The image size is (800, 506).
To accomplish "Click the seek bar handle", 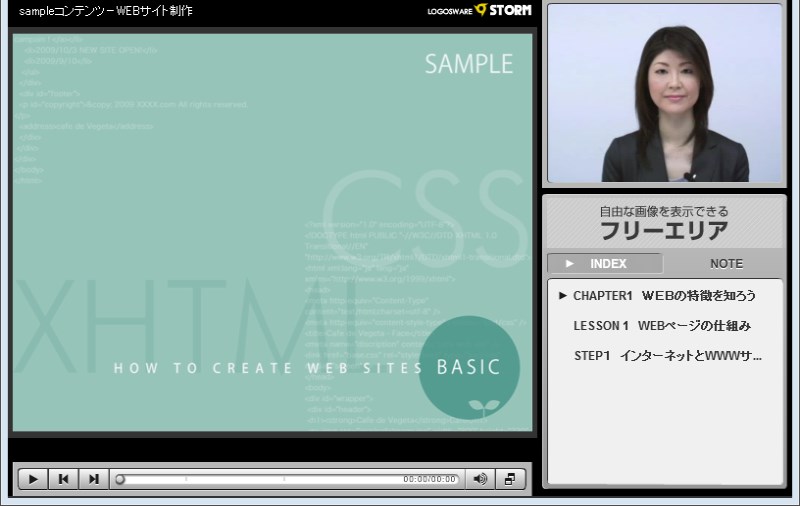I will click(120, 479).
